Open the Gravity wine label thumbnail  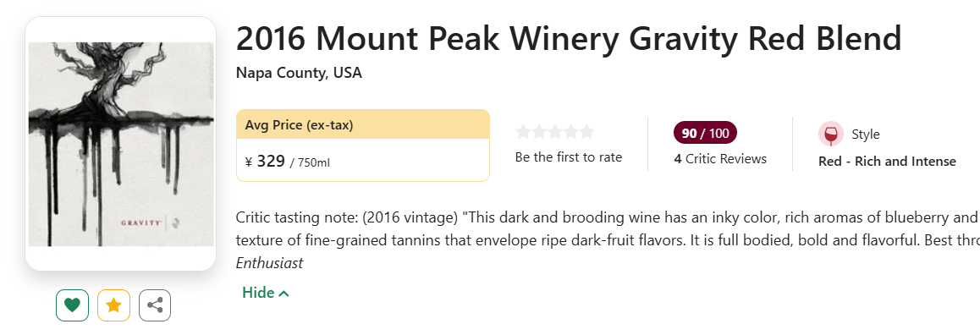(121, 144)
